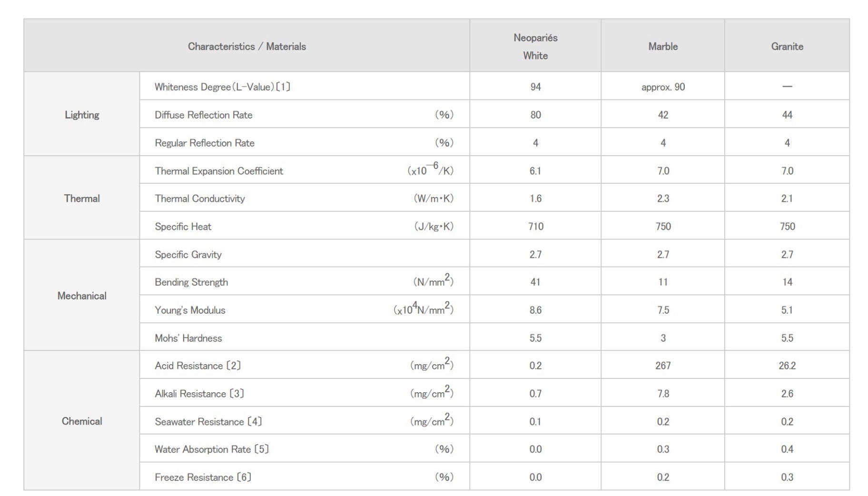Select the Young's Modulus label
Image resolution: width=868 pixels, height=496 pixels.
[190, 310]
